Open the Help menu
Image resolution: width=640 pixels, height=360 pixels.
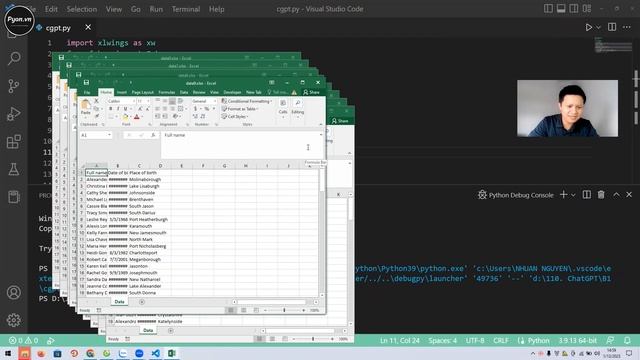coord(216,9)
